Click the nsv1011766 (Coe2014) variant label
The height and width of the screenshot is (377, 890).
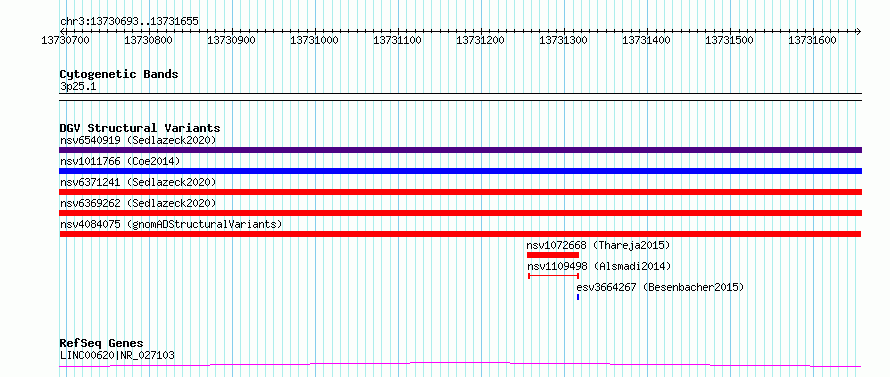(x=120, y=161)
